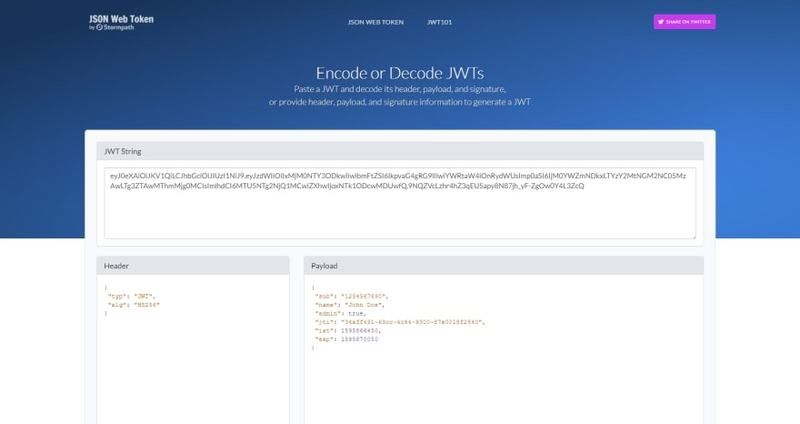Select the "jti" line in the Payload
The height and width of the screenshot is (424, 800).
(400, 321)
